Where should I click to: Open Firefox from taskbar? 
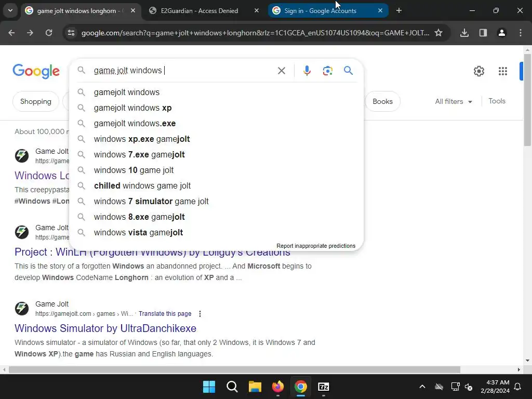pos(278,387)
